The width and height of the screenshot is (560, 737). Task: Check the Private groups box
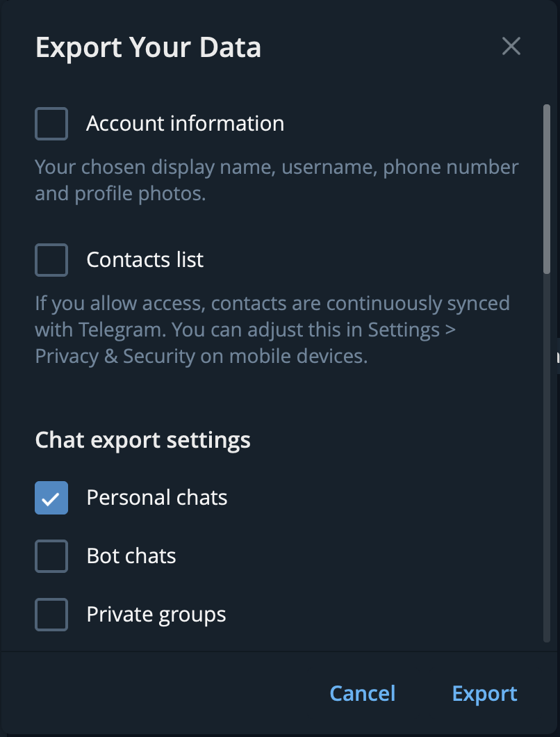tap(51, 614)
